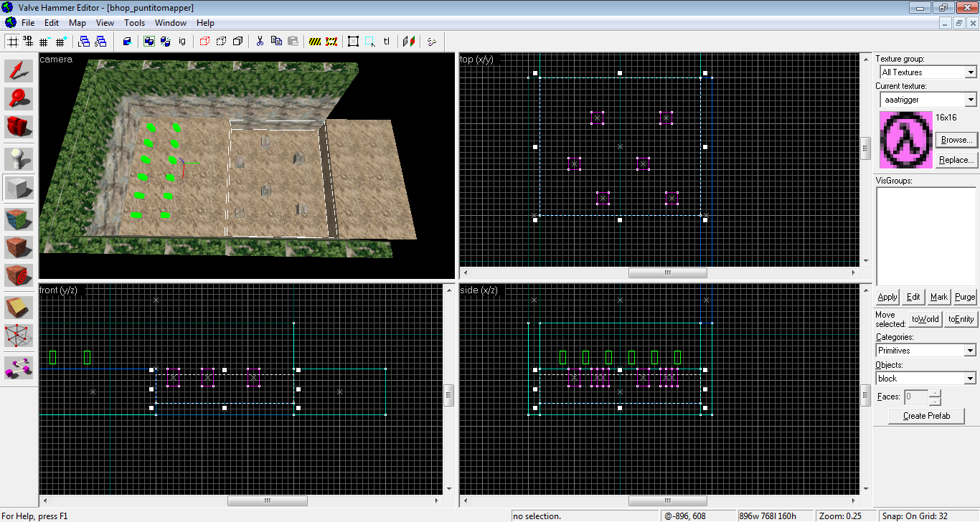Click the red-green face alignment toolbar icon

[x=409, y=42]
